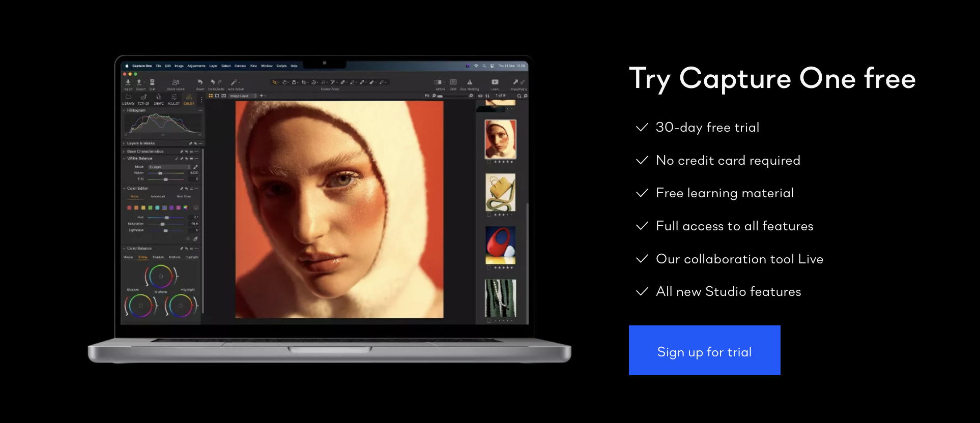Switch to Skin Tone tab in Color Editor
Screen dimensions: 980x423
tap(184, 196)
